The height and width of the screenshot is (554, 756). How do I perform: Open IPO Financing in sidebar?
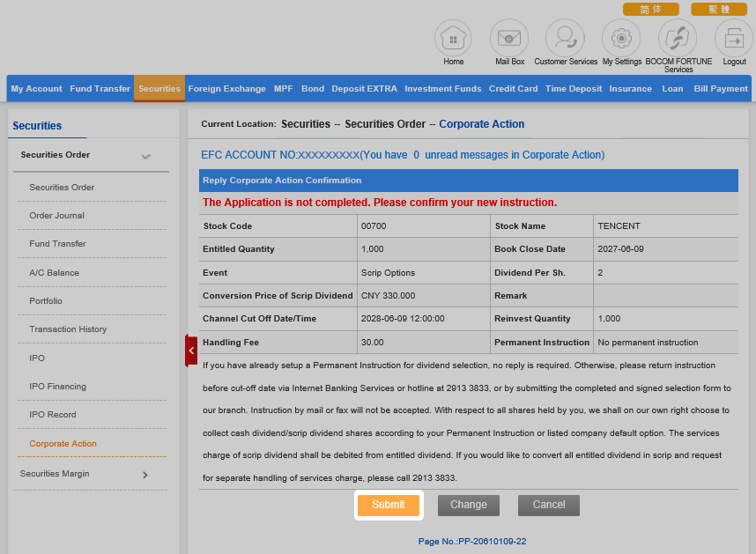pos(57,387)
